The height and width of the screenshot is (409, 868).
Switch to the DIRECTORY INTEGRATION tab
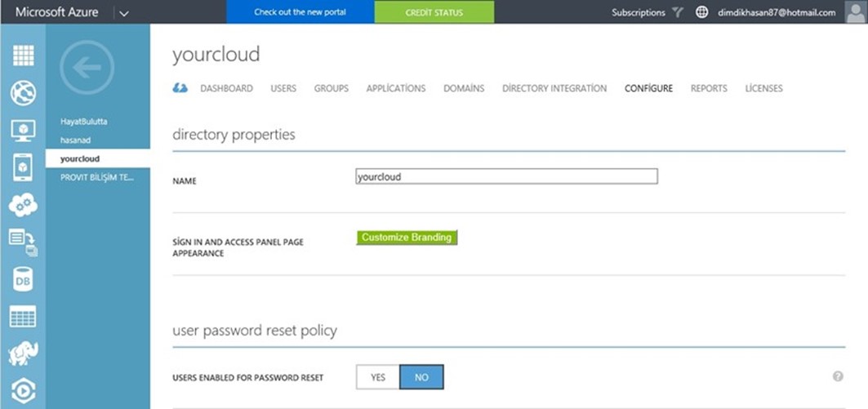554,88
